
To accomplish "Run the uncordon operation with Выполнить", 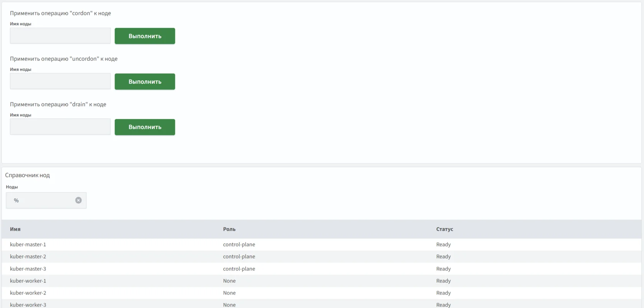I will pyautogui.click(x=145, y=81).
